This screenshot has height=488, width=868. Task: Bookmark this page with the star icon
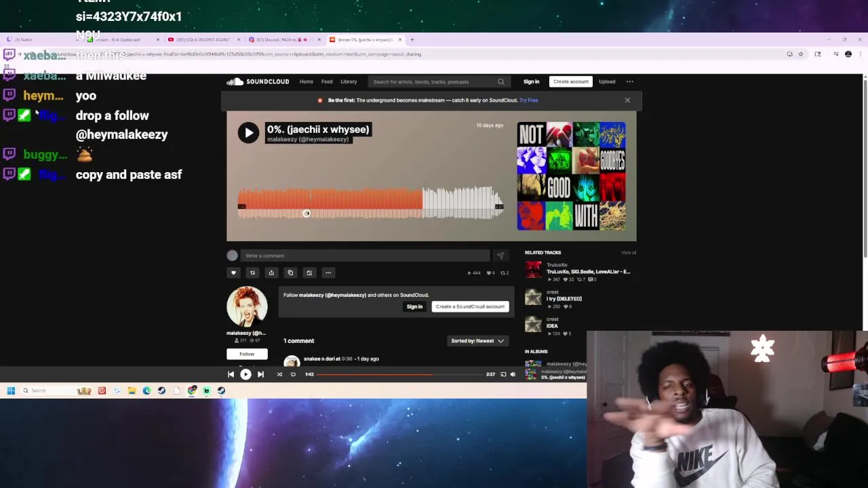800,54
